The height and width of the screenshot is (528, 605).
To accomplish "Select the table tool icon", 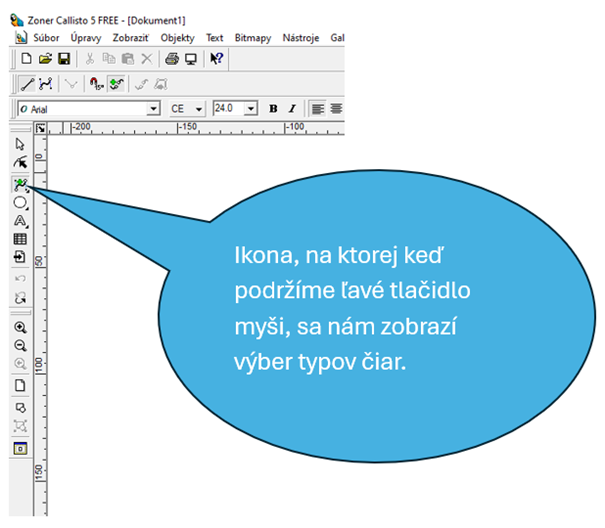I will [x=19, y=240].
